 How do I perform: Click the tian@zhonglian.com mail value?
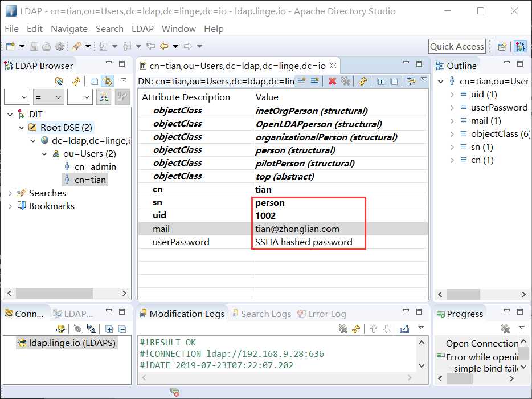pyautogui.click(x=297, y=229)
